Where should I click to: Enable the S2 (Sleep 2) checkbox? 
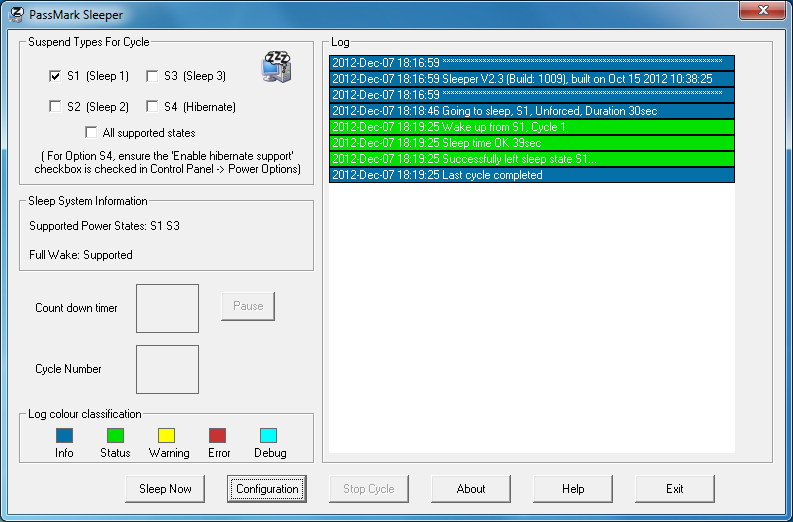(x=55, y=106)
